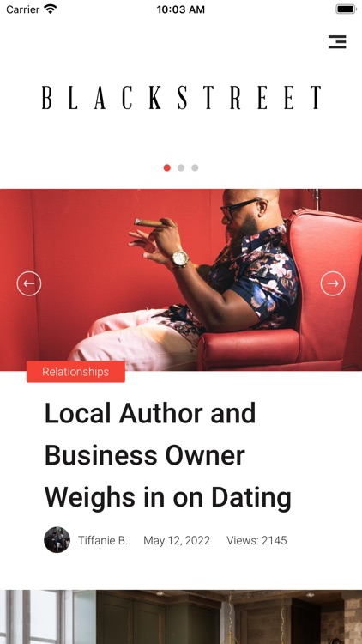This screenshot has height=644, width=362.
Task: Tap the BLACKSTREET logo
Action: [x=181, y=97]
